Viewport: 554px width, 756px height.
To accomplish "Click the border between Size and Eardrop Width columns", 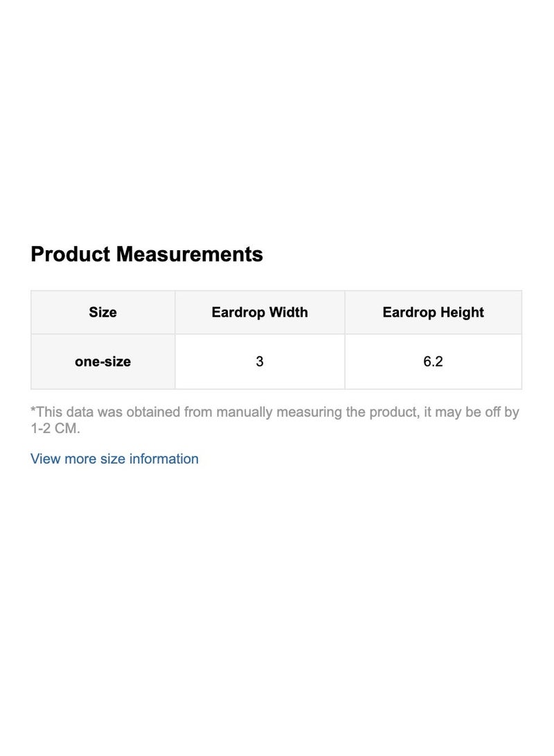I will (x=175, y=337).
